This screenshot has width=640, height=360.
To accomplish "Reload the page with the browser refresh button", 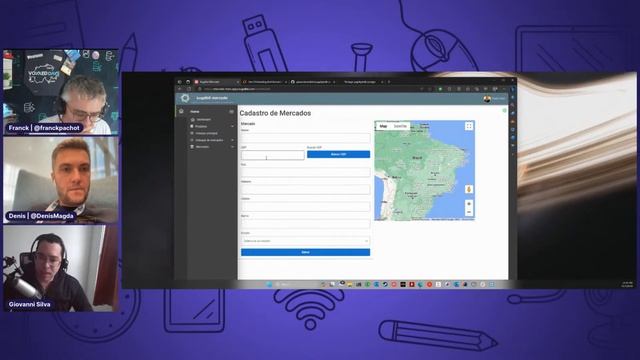I will click(189, 89).
